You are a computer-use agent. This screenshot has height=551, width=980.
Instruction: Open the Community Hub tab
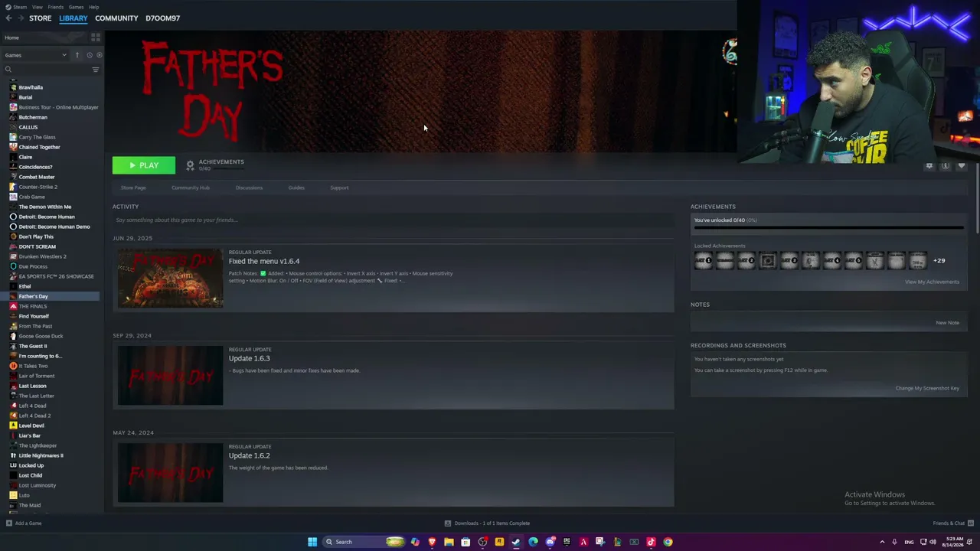click(191, 187)
